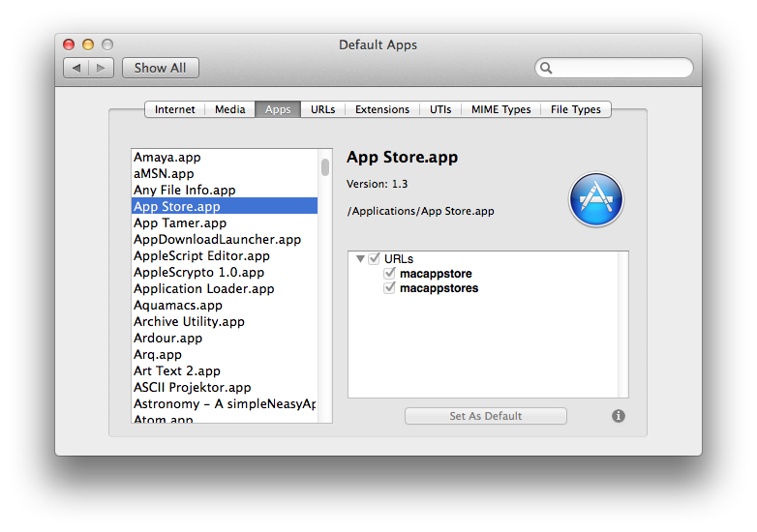Toggle the URLs group checkbox
Viewport: 757px width, 532px height.
pyautogui.click(x=375, y=258)
